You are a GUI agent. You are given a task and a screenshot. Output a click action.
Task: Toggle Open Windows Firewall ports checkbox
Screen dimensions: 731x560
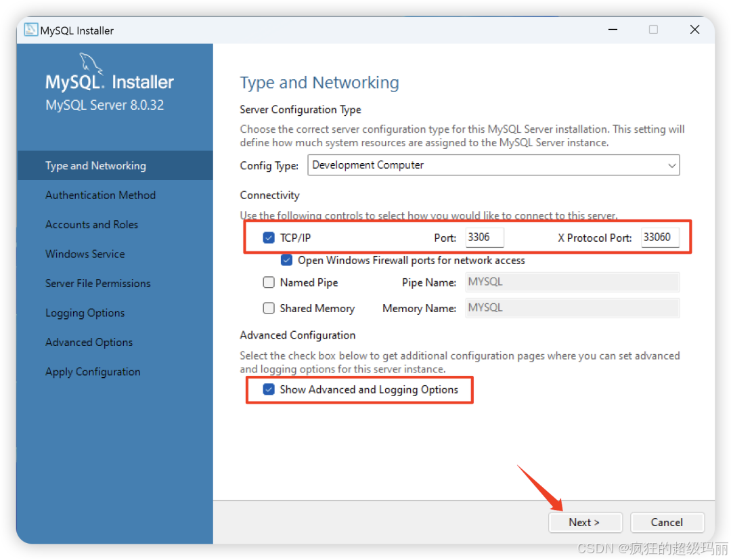287,260
